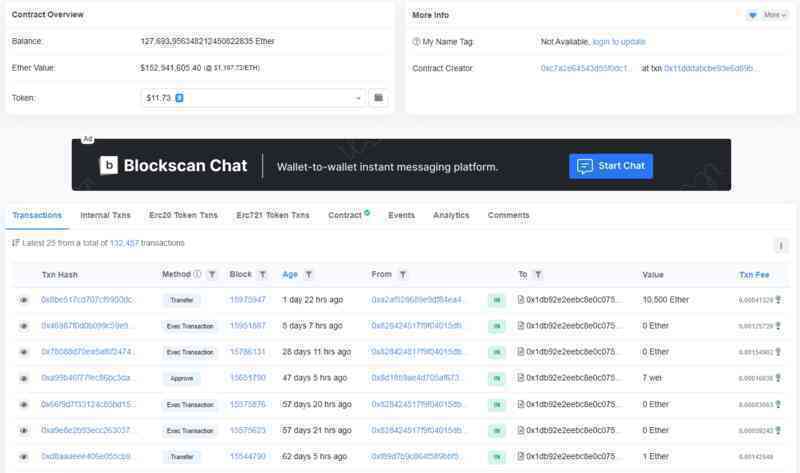
Task: Click the login to update link
Action: (619, 42)
